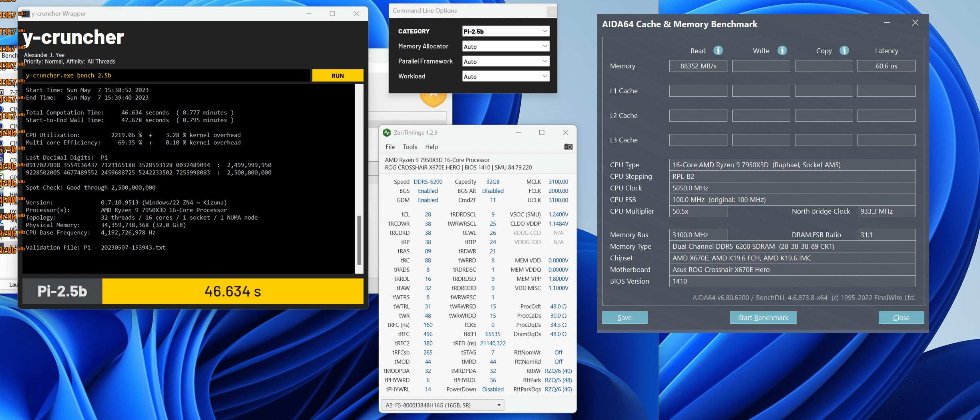
Task: Click the Capacity 32GB value
Action: (x=493, y=182)
